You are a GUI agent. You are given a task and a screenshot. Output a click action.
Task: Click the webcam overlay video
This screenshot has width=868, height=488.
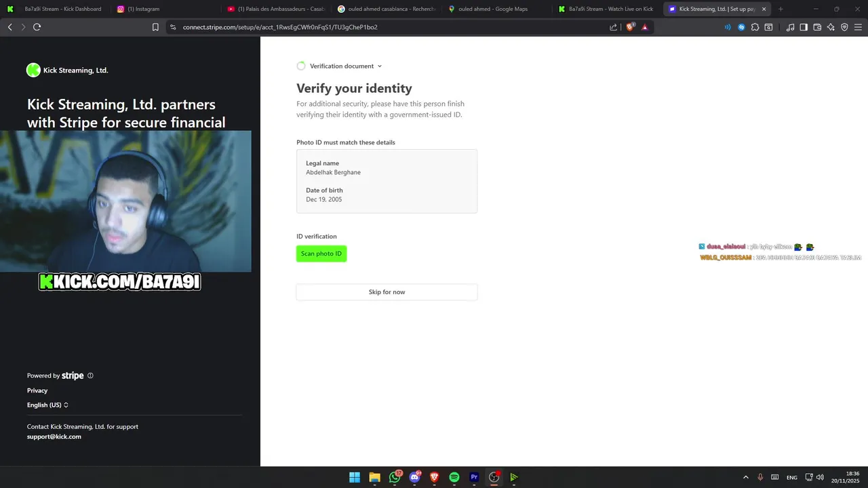(125, 201)
